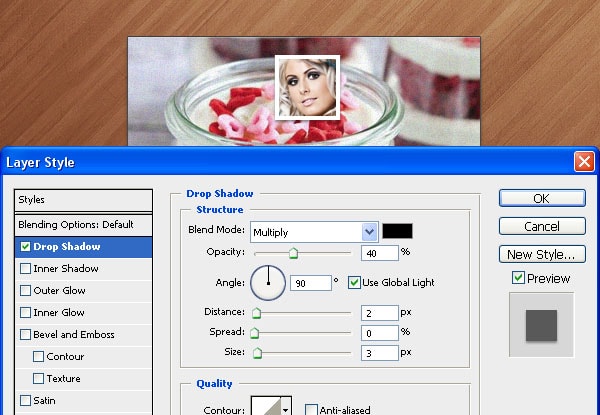The image size is (600, 415).
Task: Open the black shadow color swatch
Action: pos(398,231)
